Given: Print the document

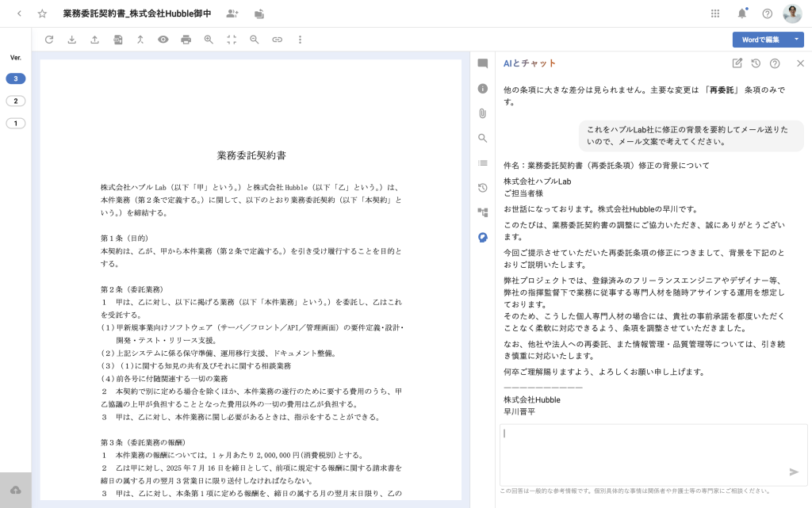Looking at the screenshot, I should tap(186, 40).
